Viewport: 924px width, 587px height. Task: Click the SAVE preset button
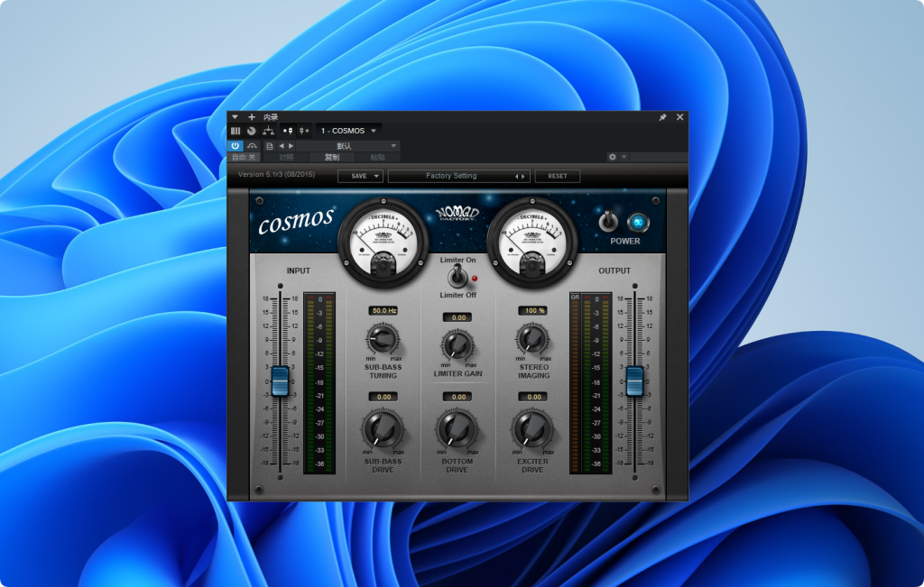pyautogui.click(x=359, y=176)
